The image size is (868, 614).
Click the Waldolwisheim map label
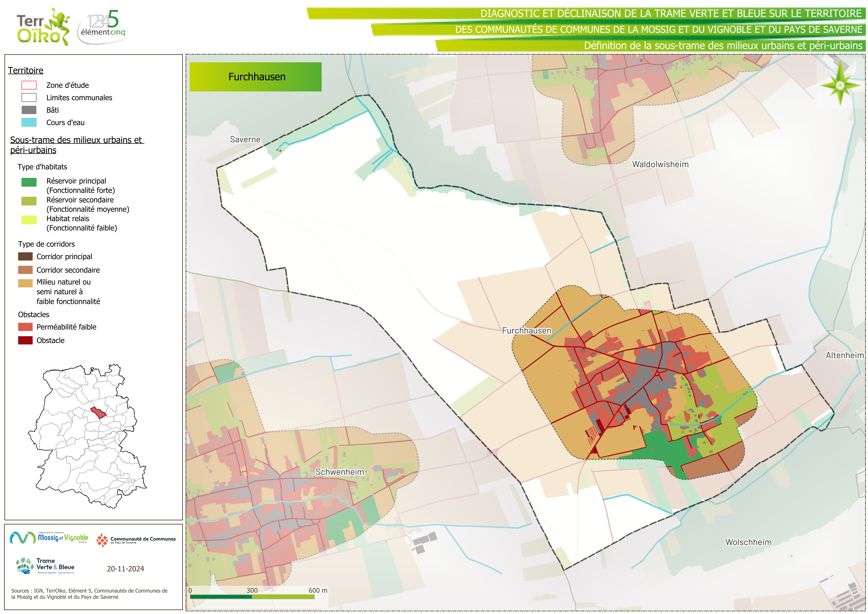[x=660, y=164]
